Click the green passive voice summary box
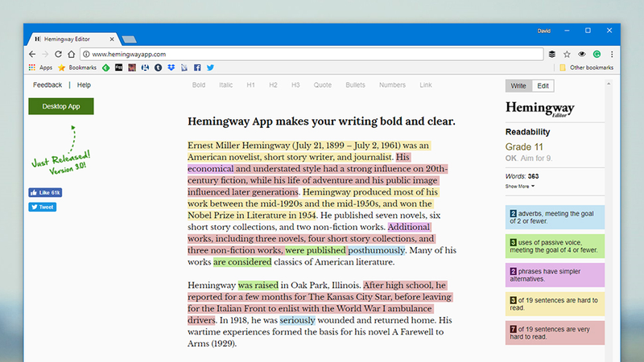The image size is (644, 362). click(555, 246)
